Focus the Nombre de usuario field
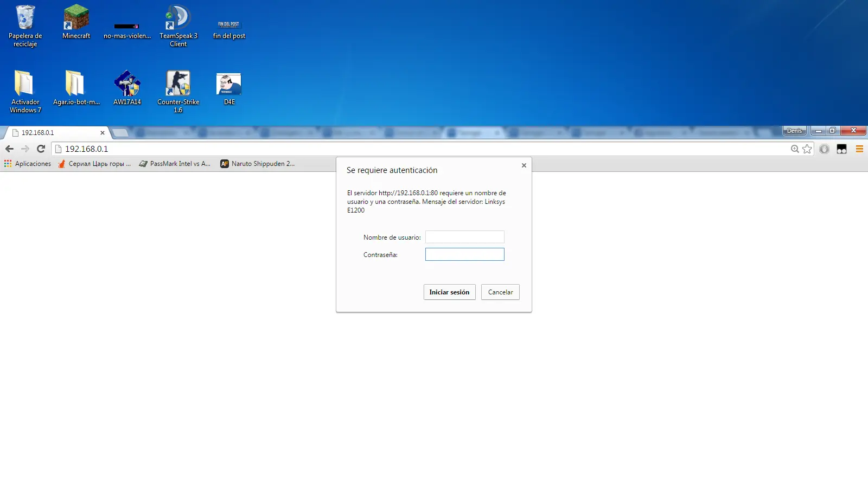This screenshot has height=488, width=868. coord(465,237)
